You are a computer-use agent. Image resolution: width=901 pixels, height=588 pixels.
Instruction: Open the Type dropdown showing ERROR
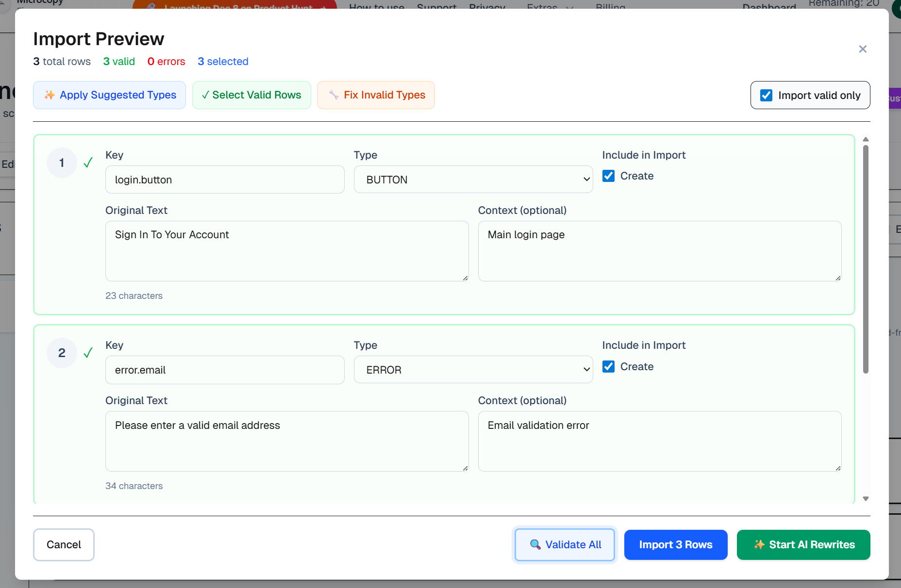pyautogui.click(x=473, y=370)
